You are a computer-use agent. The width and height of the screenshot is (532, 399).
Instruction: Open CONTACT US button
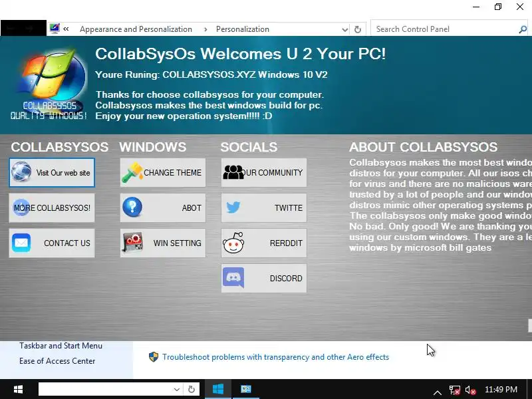click(x=52, y=243)
